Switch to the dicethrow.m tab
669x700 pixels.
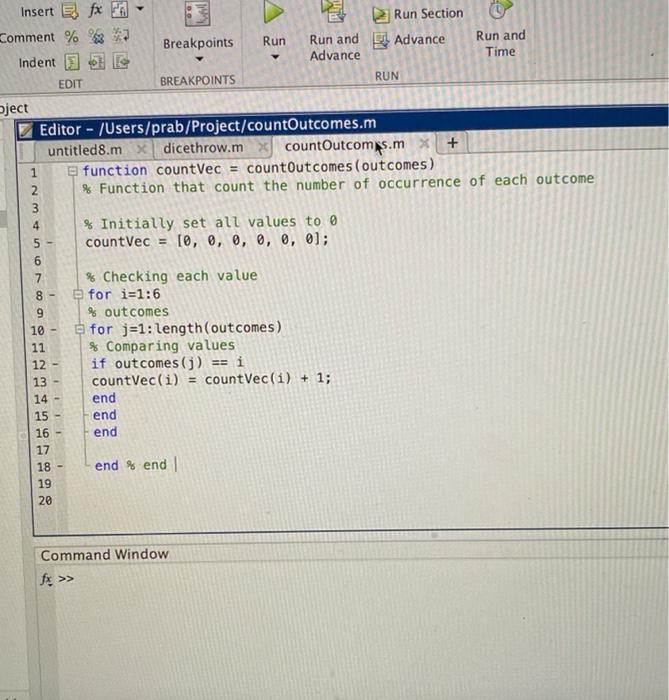click(x=203, y=148)
